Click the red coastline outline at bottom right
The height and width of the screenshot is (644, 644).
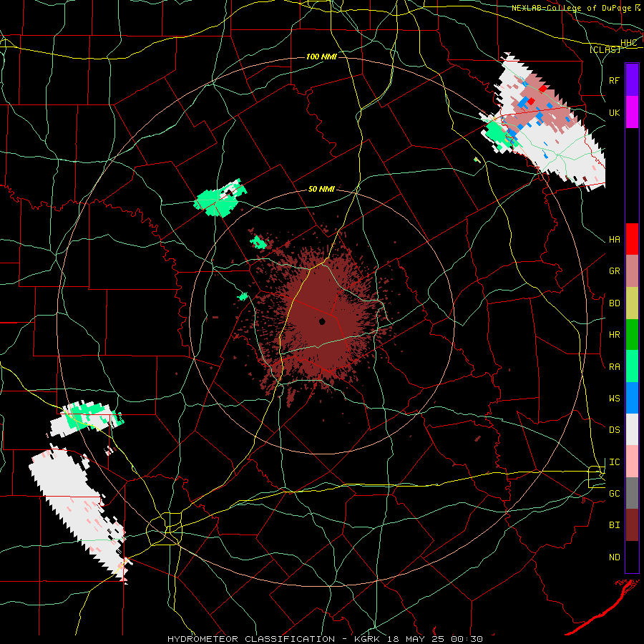click(x=602, y=607)
